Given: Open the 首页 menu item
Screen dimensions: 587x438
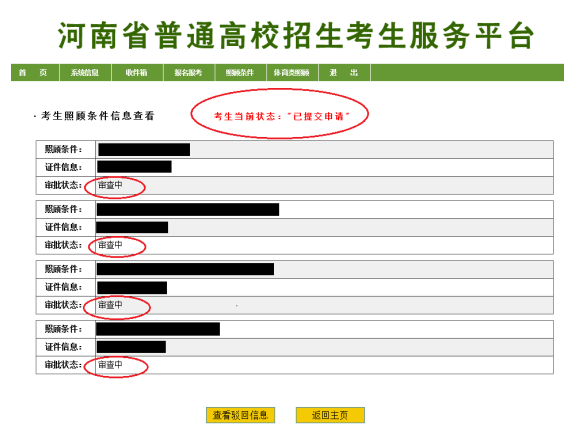Looking at the screenshot, I should (35, 73).
